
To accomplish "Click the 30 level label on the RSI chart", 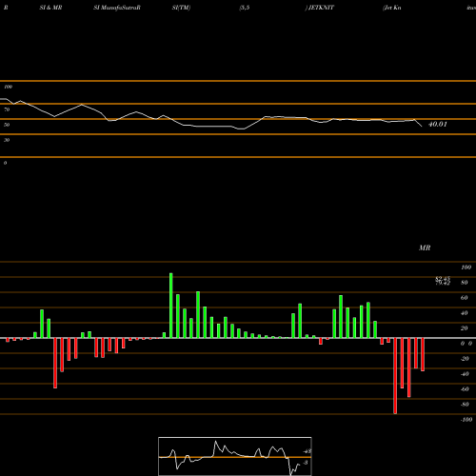I will click(7, 140).
